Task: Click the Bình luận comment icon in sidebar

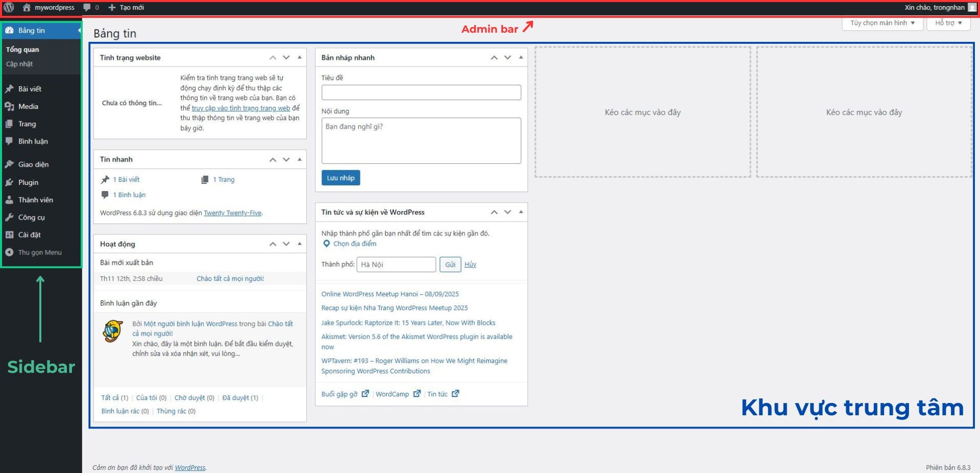Action: tap(9, 141)
